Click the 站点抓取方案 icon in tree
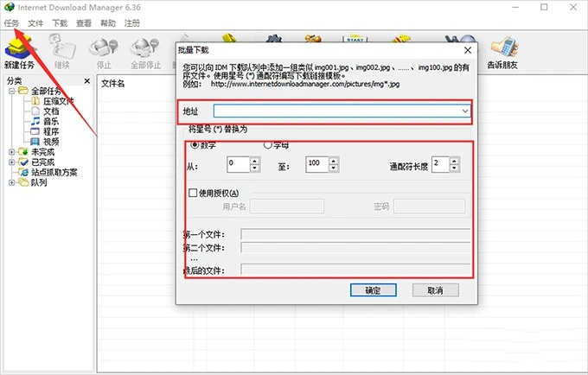The height and width of the screenshot is (375, 588). (23, 172)
